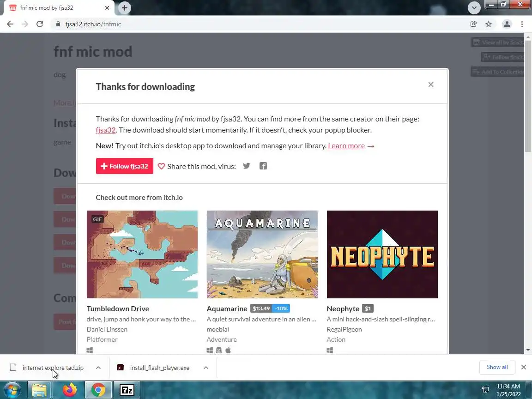Viewport: 532px width, 399px height.
Task: Open the Tumbledown Drive game thumbnail
Action: [x=142, y=254]
